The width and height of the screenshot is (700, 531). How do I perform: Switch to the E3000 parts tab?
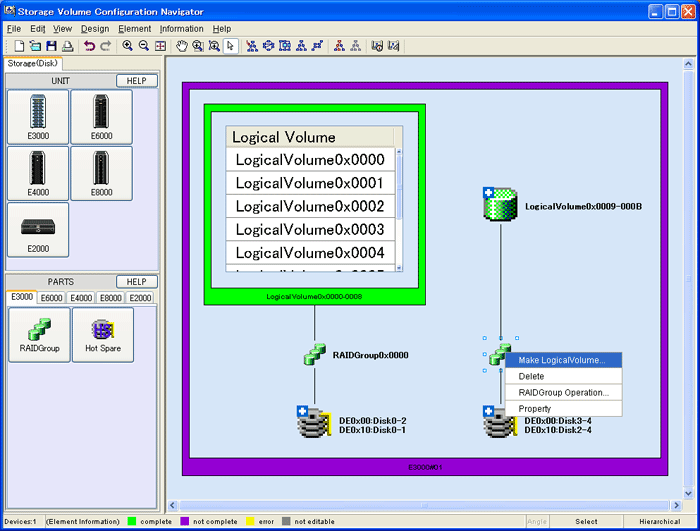[x=22, y=297]
